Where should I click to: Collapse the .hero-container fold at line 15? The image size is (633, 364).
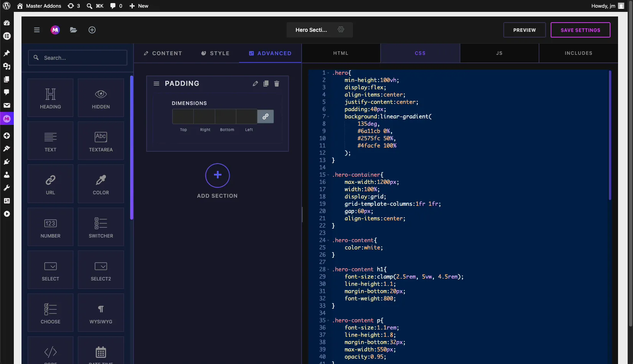tap(328, 175)
